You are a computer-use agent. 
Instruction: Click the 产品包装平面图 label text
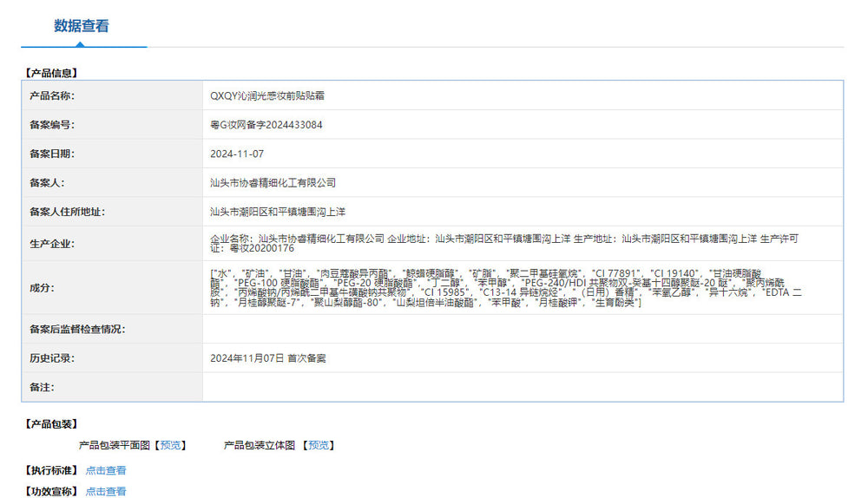(115, 445)
